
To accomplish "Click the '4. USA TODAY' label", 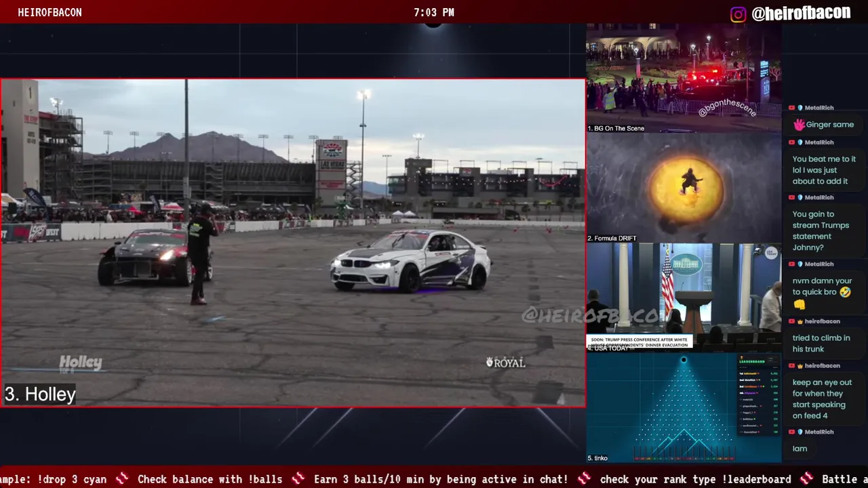I will 608,348.
